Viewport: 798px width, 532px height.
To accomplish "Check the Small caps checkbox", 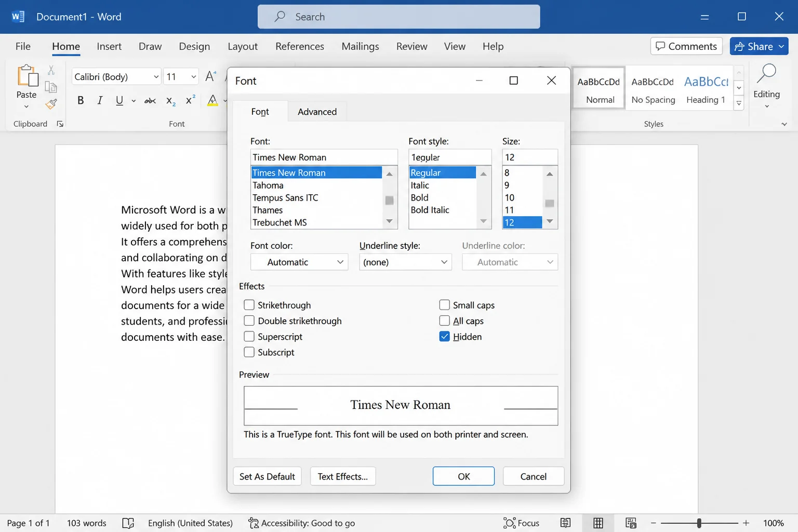I will point(445,305).
